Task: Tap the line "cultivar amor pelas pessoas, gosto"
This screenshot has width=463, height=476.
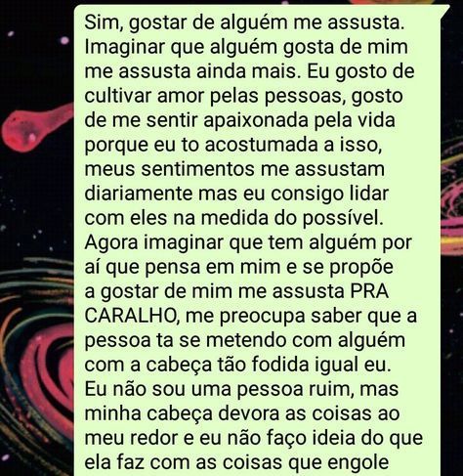Action: 243,97
